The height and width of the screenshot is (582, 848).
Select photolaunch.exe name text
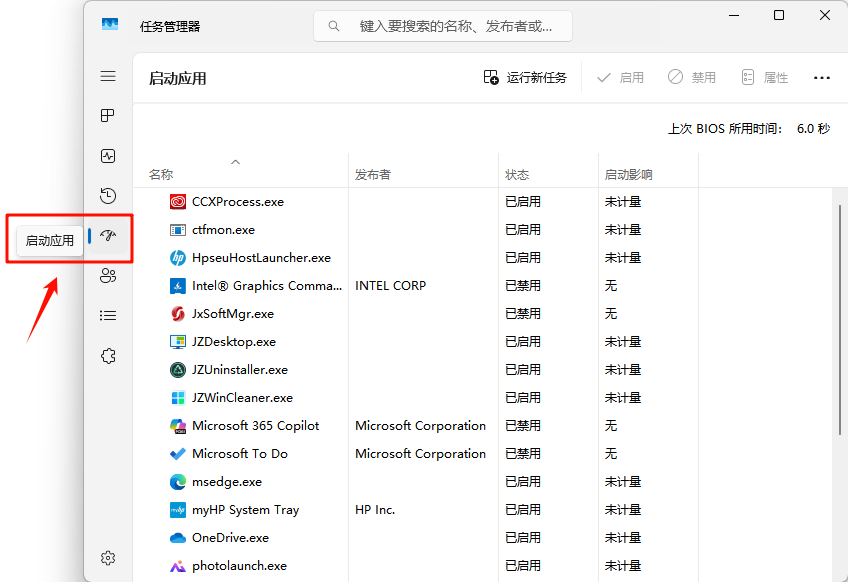[x=240, y=566]
